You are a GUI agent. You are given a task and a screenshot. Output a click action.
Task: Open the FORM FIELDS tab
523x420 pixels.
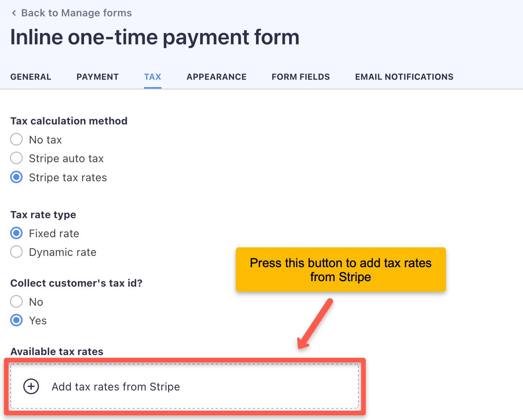tap(300, 77)
